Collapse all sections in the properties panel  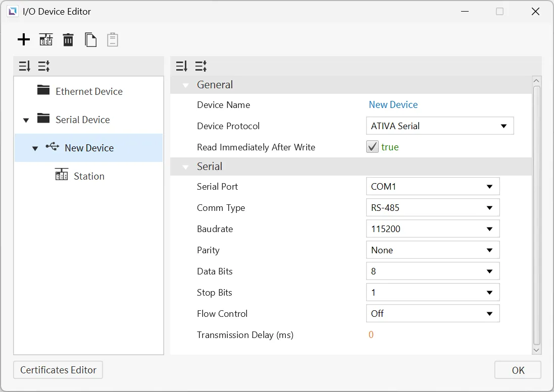[x=201, y=66]
